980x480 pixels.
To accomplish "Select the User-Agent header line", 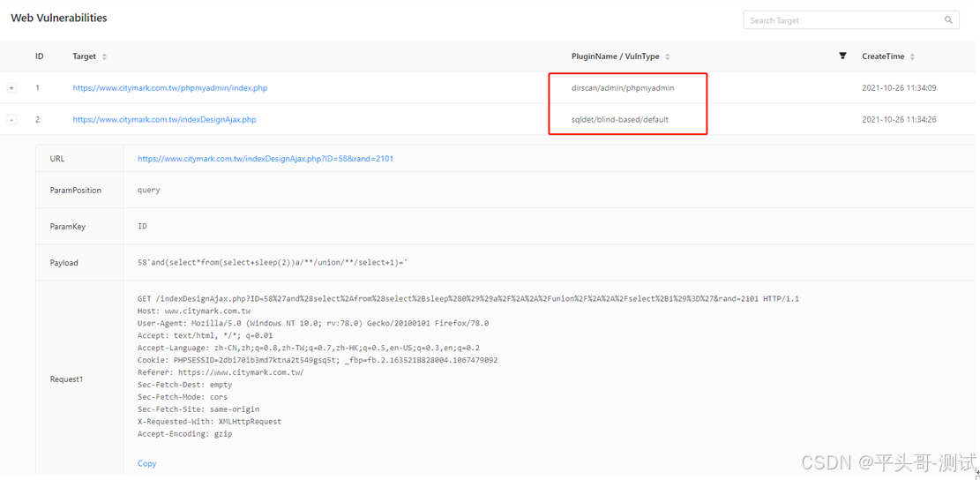I will click(x=313, y=323).
